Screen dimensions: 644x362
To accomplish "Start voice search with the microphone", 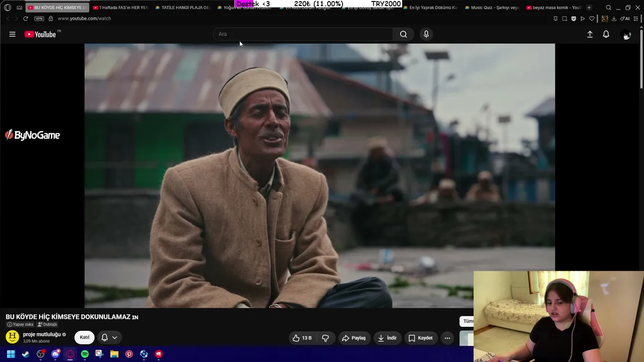I will click(426, 34).
